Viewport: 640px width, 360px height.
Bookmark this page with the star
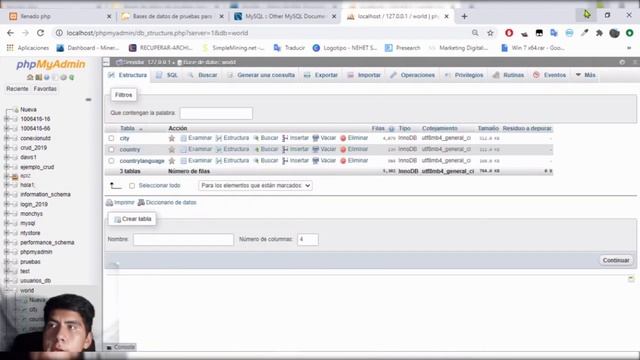(x=490, y=33)
